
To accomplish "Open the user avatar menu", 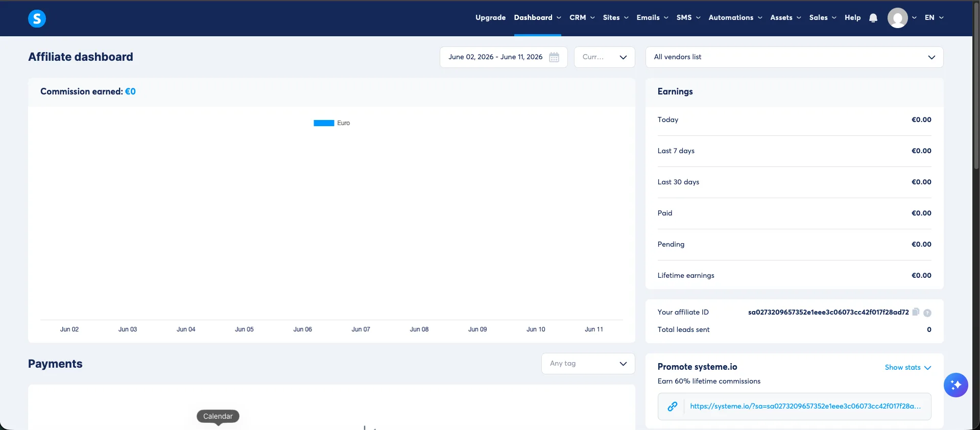I will click(x=898, y=18).
